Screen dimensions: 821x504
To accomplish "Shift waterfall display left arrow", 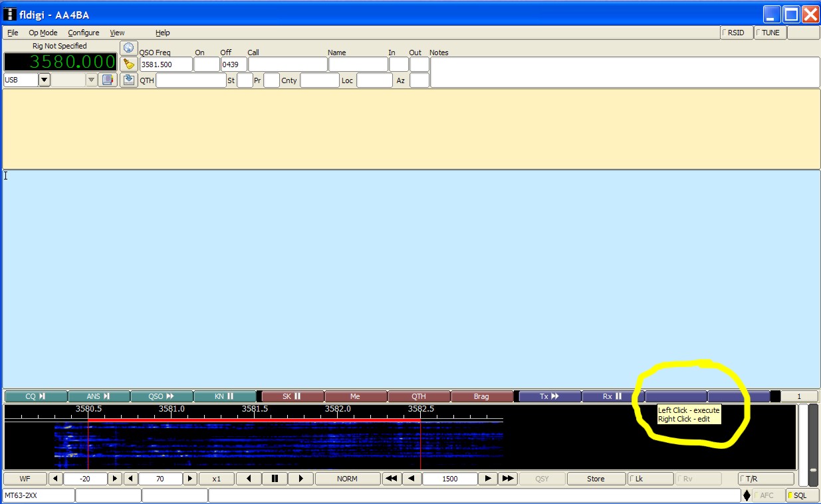I will (249, 479).
